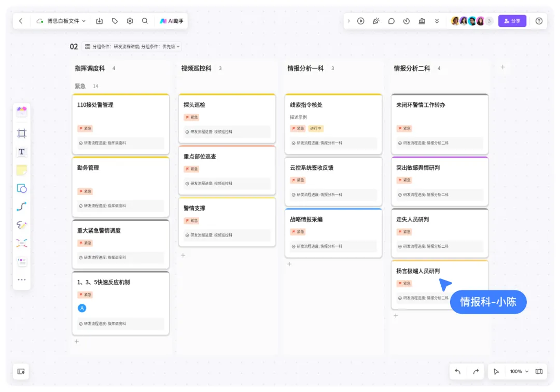Open search with the magnifier icon

point(145,21)
